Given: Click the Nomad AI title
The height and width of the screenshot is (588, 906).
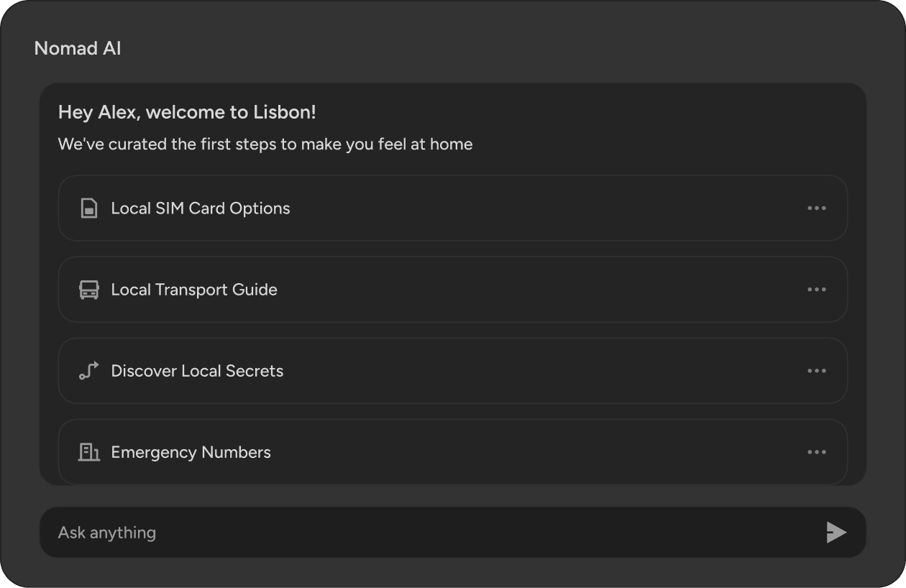Looking at the screenshot, I should 78,49.
